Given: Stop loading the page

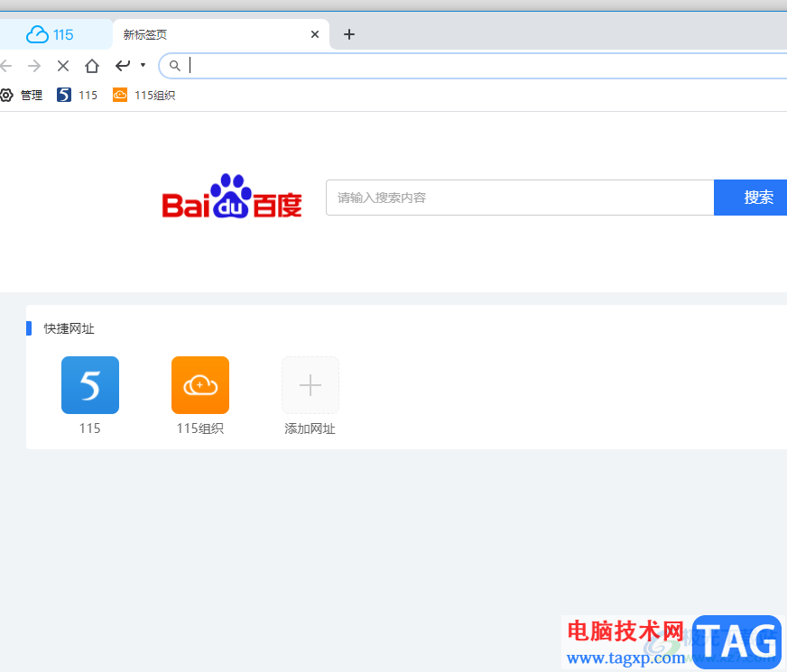Looking at the screenshot, I should pyautogui.click(x=63, y=66).
